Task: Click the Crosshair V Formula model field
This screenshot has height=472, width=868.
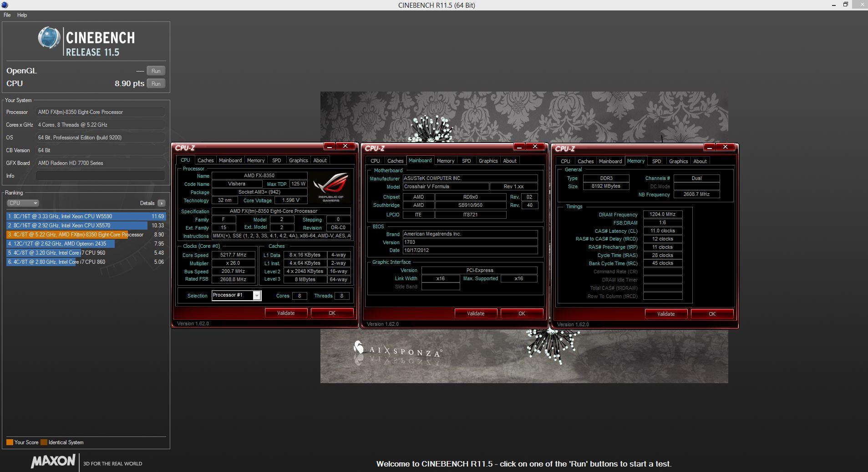Action: [446, 187]
